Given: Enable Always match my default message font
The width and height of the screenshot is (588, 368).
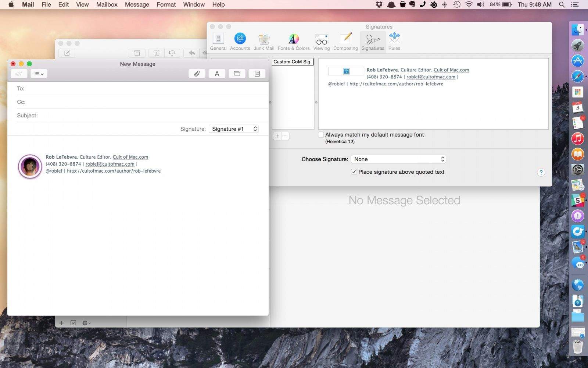Looking at the screenshot, I should click(321, 134).
